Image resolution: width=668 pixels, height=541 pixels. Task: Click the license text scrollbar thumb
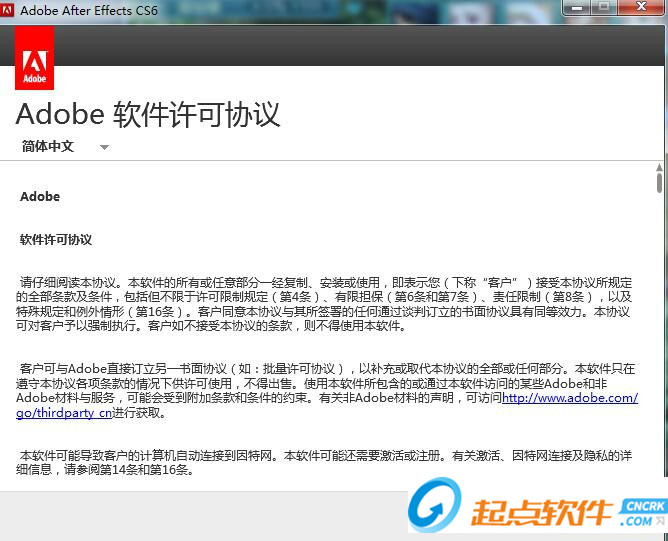(659, 183)
